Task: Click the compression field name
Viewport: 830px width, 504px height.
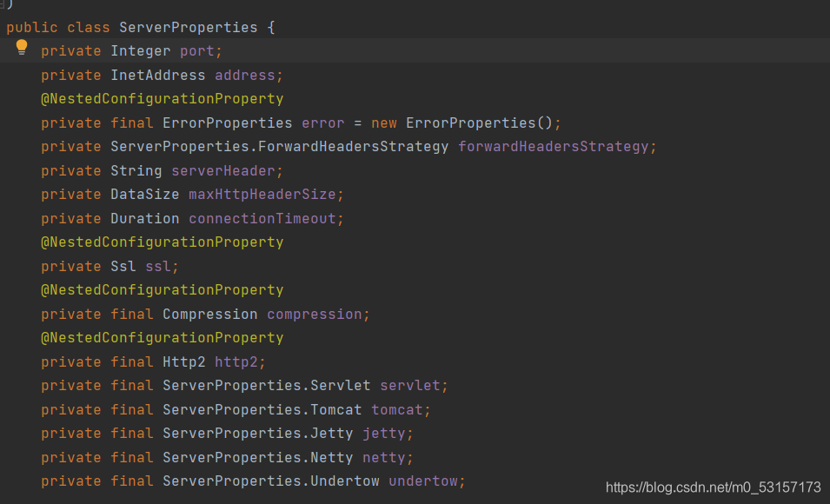Action: [x=315, y=314]
